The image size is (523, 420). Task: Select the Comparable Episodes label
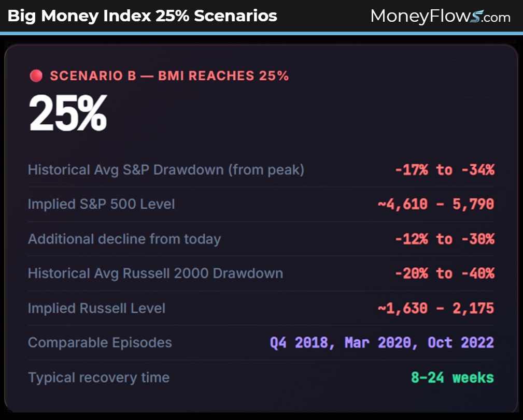point(100,342)
